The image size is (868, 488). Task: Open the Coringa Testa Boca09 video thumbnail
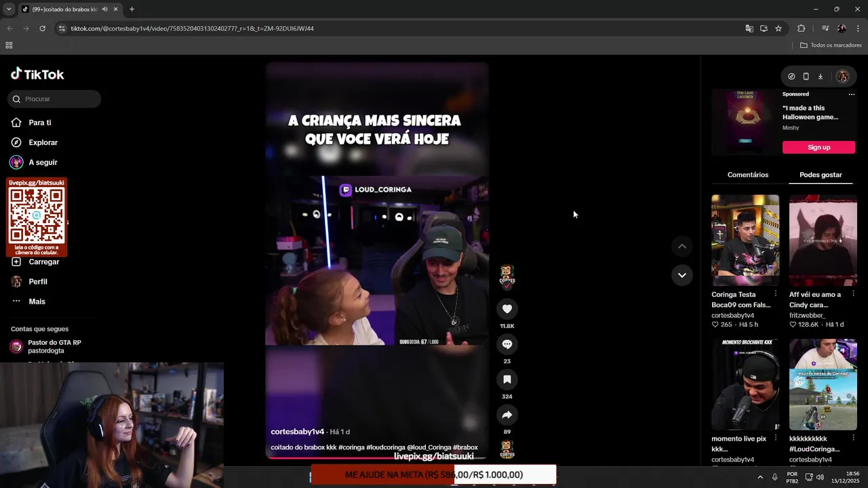745,240
